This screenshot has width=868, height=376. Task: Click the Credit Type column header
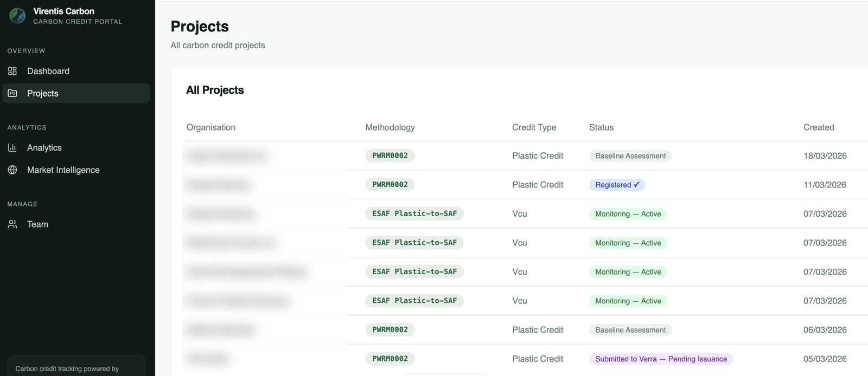(x=534, y=127)
